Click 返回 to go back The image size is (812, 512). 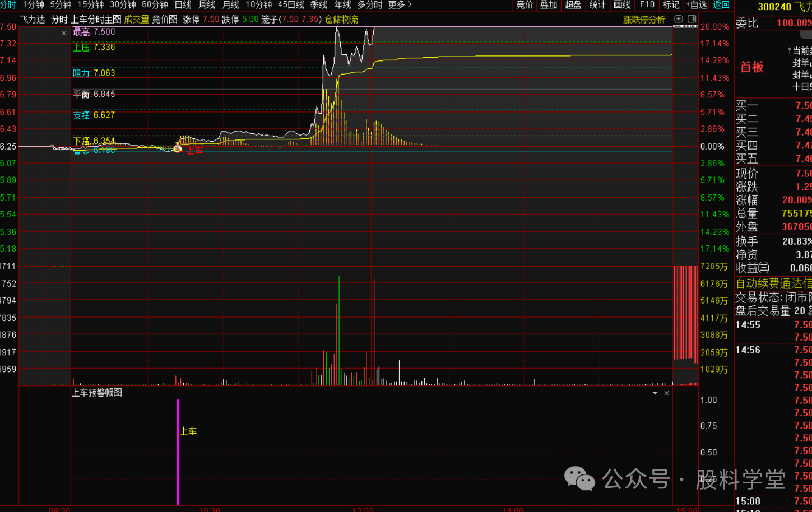721,5
